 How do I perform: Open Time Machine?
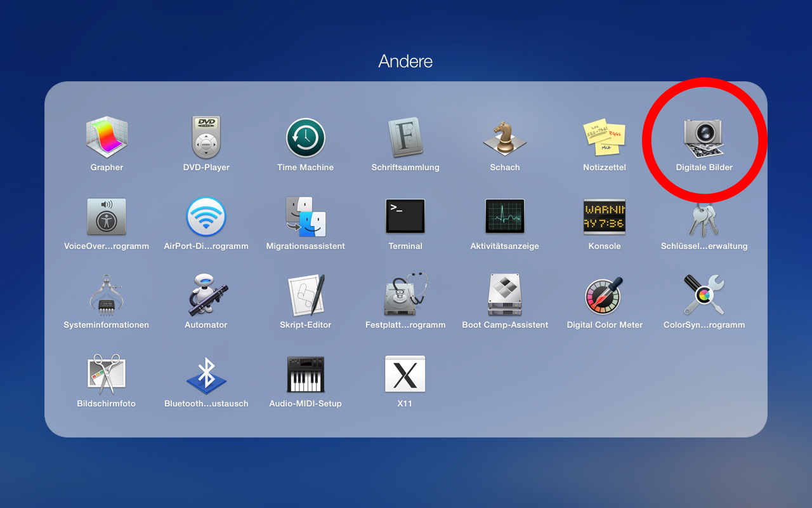click(305, 138)
